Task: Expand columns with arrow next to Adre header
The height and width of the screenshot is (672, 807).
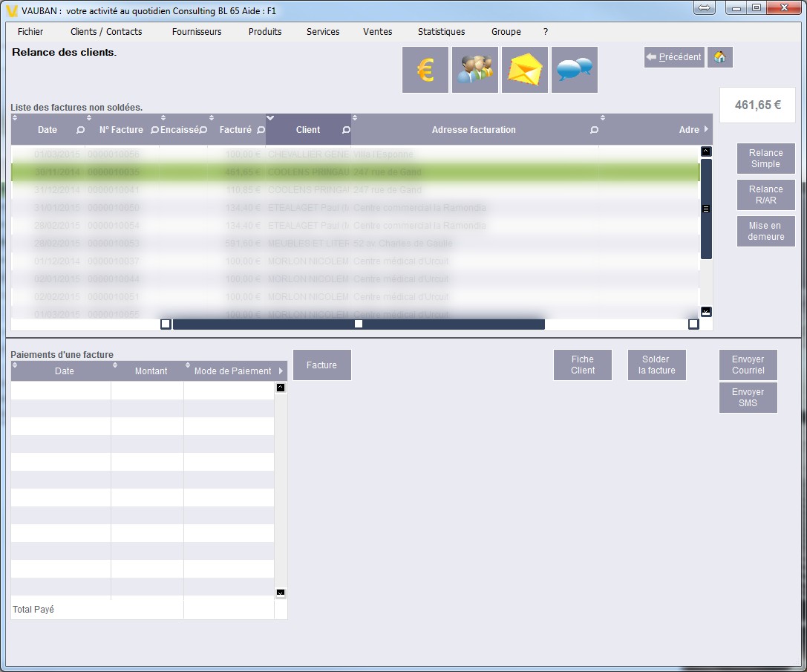Action: coord(706,129)
